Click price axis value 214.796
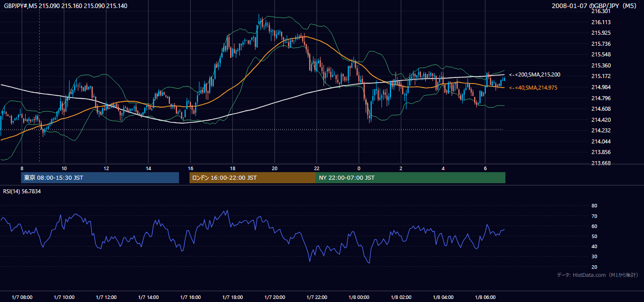Viewport: 644px width, 302px height. click(601, 98)
